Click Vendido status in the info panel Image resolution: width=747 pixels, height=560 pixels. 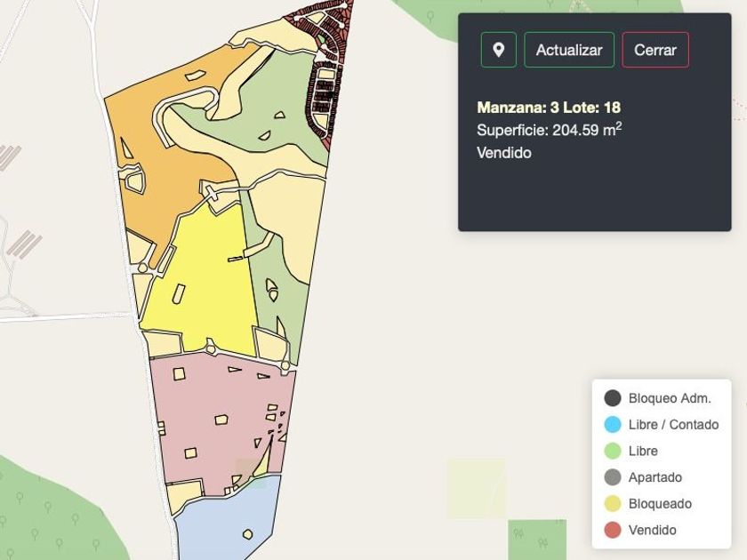pyautogui.click(x=504, y=153)
